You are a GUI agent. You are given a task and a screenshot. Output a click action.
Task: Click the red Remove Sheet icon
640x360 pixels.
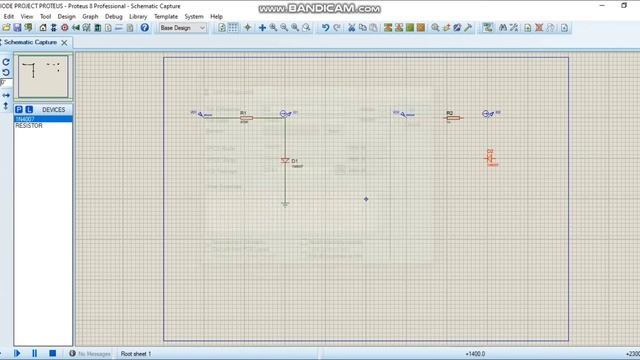(539, 28)
